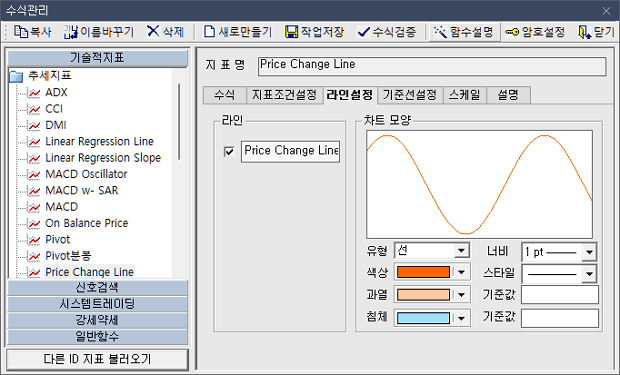The image size is (620, 375).
Task: Click the 이름바꾸기 (rename) toolbar icon
Action: click(x=71, y=32)
